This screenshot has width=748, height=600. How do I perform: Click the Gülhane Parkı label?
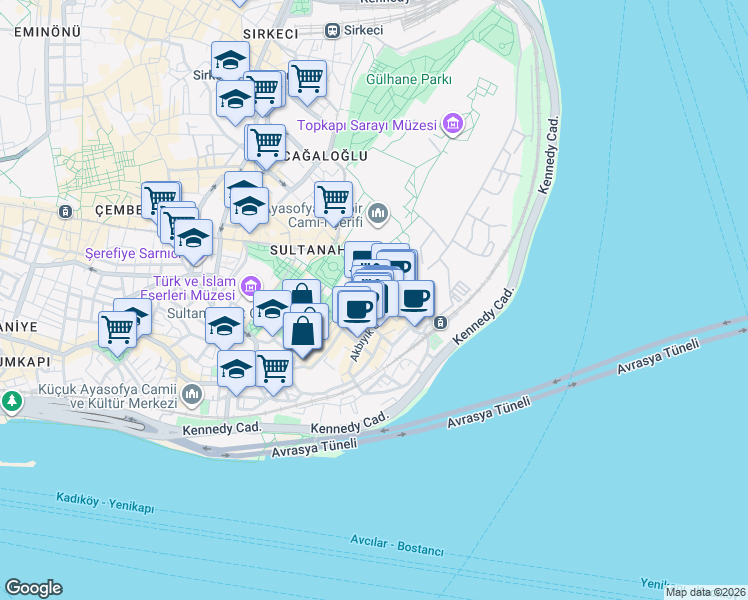[410, 80]
